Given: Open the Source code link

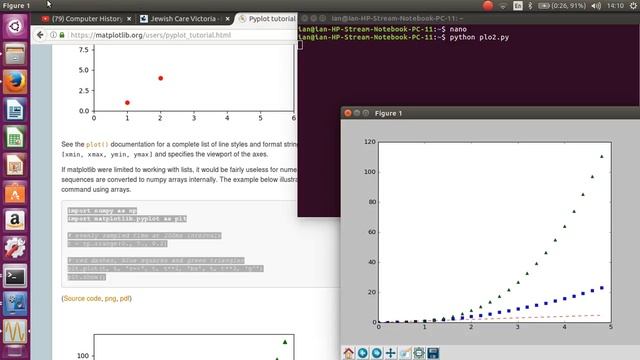Looking at the screenshot, I should pos(82,298).
